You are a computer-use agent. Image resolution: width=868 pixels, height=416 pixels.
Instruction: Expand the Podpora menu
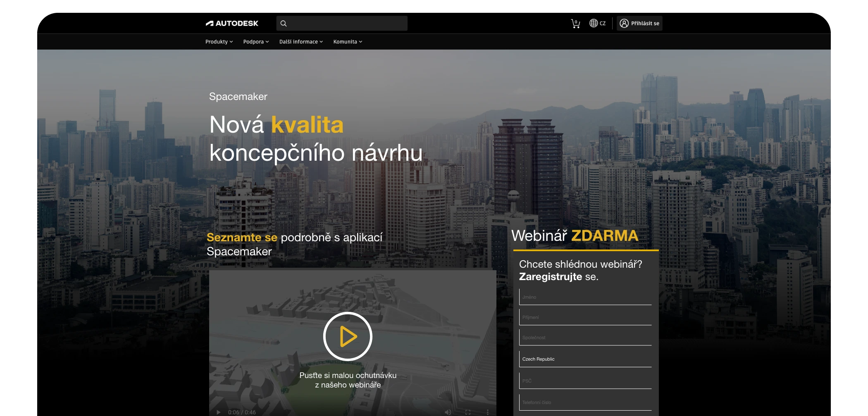click(x=256, y=42)
